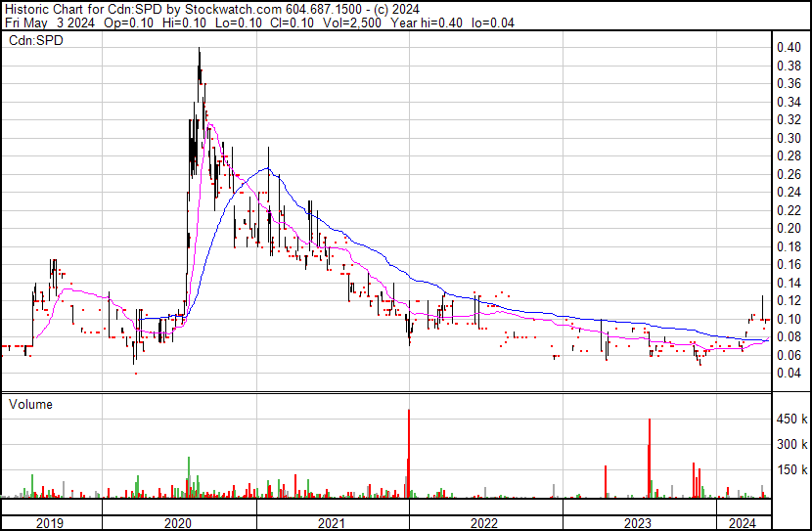Click the 0.18 price axis label
Image resolution: width=812 pixels, height=531 pixels.
point(789,246)
